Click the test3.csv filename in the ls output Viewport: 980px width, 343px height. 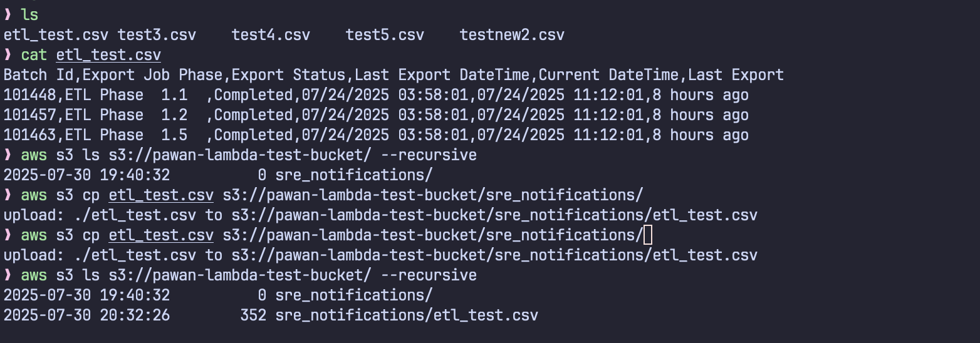[157, 35]
